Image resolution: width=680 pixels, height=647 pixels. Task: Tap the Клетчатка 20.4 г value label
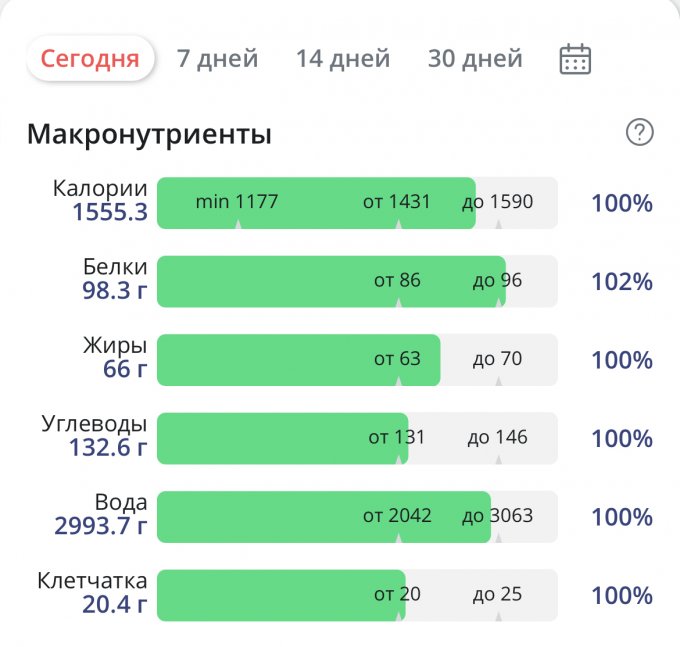point(114,605)
